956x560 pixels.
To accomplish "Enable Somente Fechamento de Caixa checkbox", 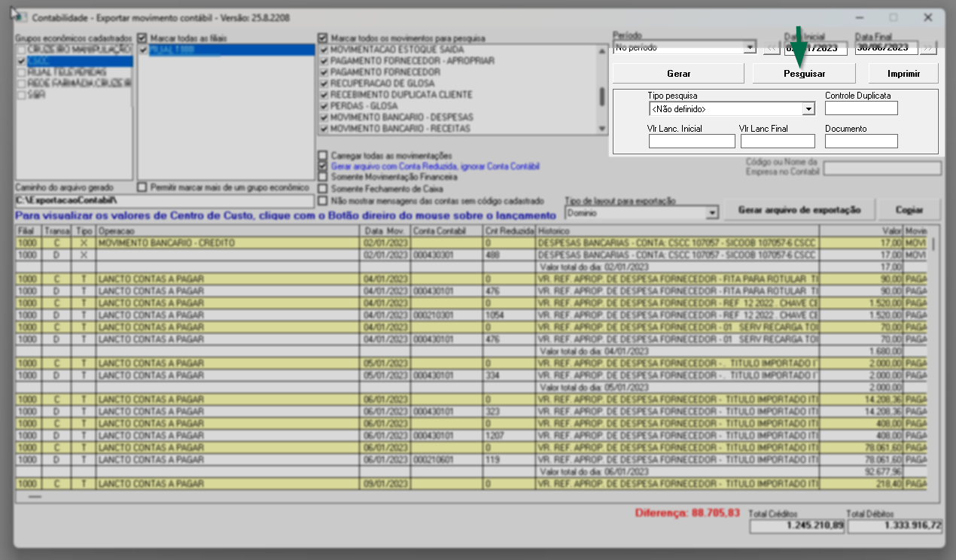I will point(323,189).
